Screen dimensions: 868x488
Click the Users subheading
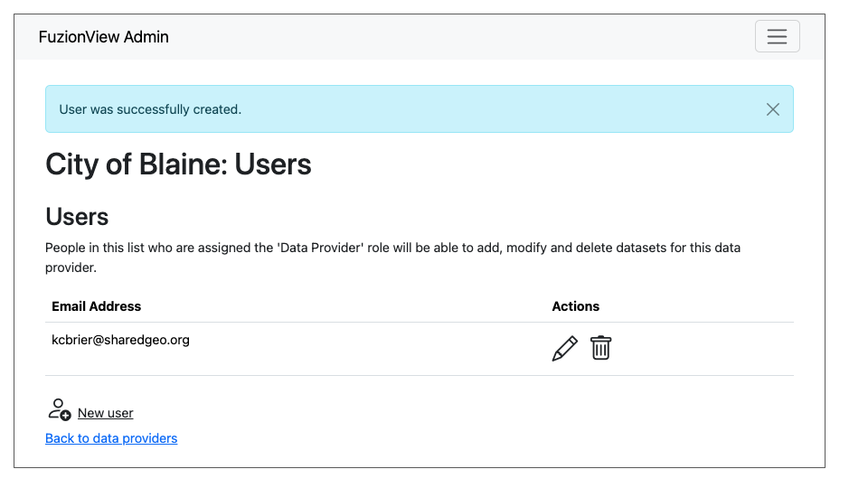77,217
